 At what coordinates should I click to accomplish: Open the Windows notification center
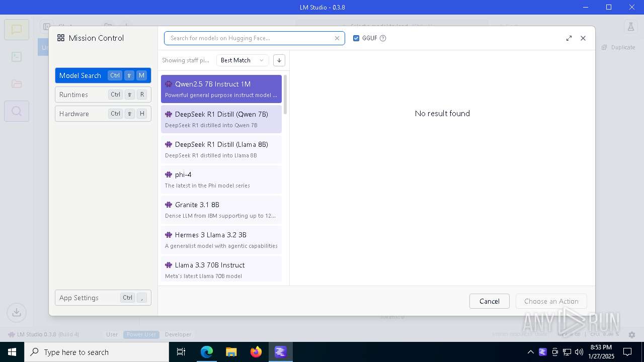coord(627,352)
